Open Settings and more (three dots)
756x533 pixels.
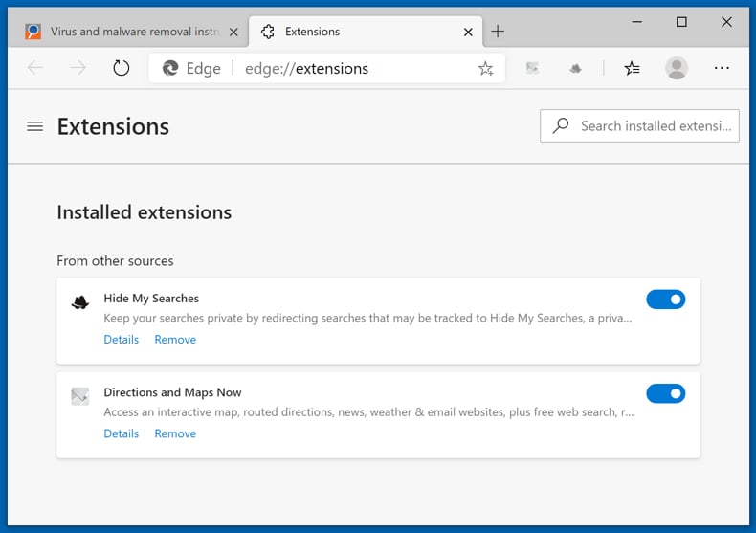tap(722, 68)
